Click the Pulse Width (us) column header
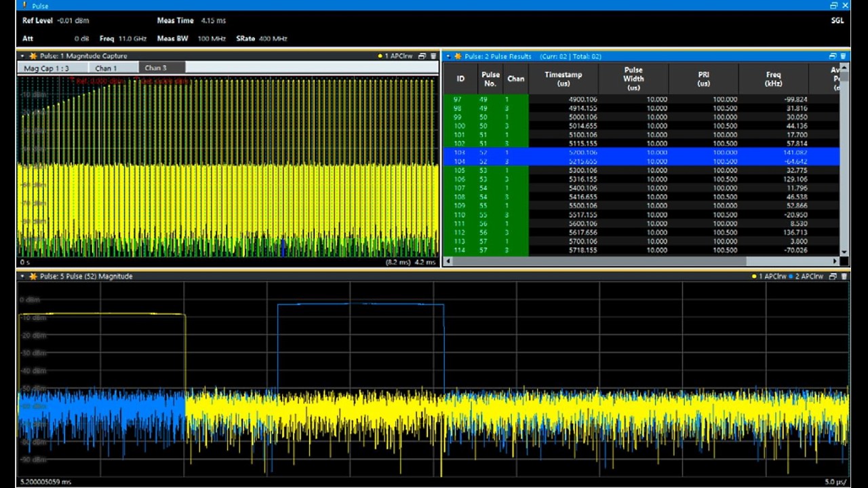 [633, 79]
